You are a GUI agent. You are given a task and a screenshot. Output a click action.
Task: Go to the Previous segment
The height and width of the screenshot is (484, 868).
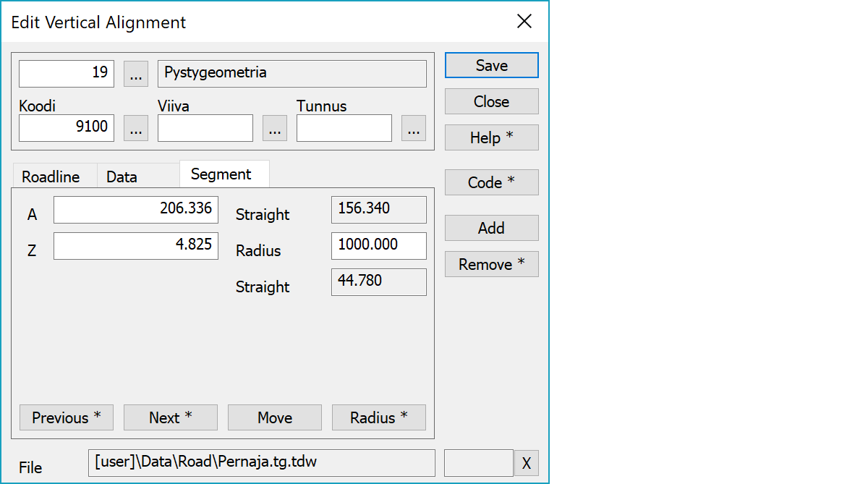pos(67,417)
